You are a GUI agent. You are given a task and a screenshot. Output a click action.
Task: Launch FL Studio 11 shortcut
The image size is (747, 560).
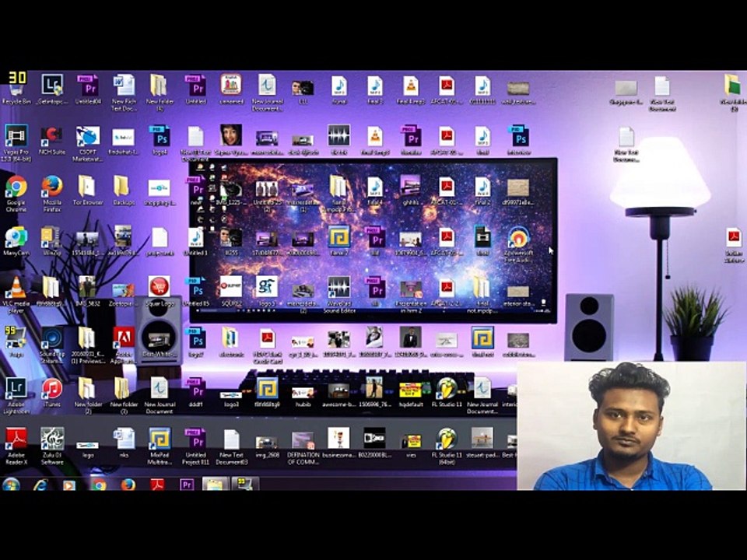[447, 392]
